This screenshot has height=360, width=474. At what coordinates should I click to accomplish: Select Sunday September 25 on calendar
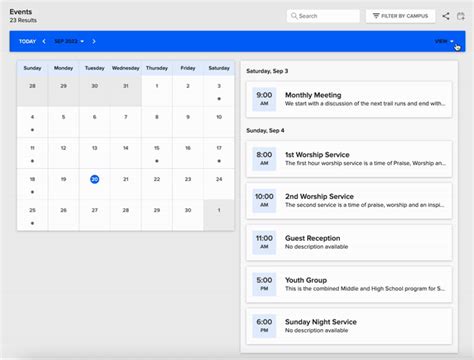point(32,215)
